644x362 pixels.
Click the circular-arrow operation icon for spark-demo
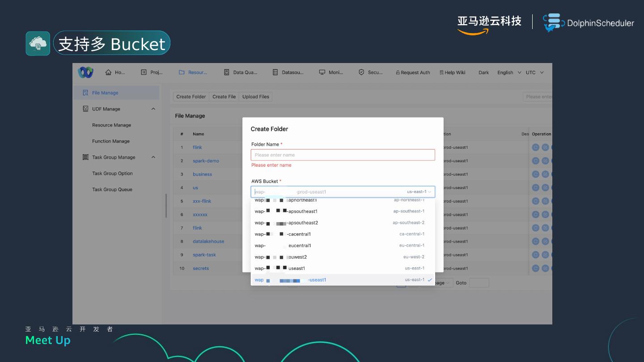click(x=535, y=161)
